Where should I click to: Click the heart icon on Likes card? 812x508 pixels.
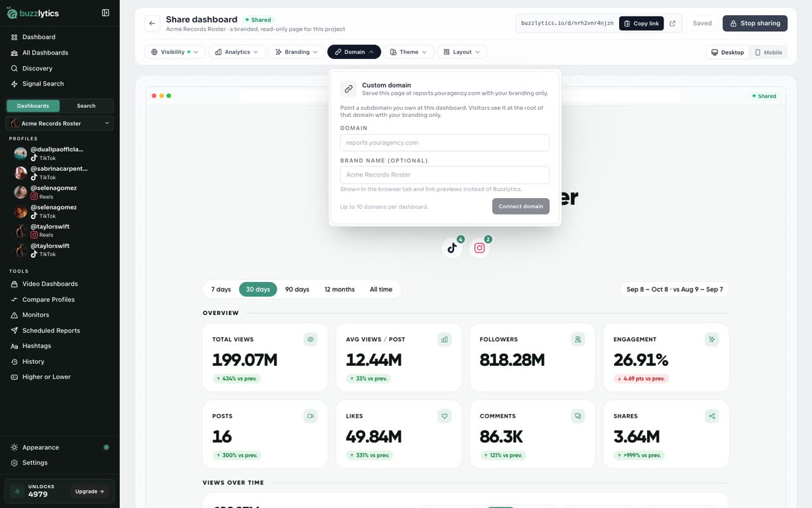(x=445, y=417)
